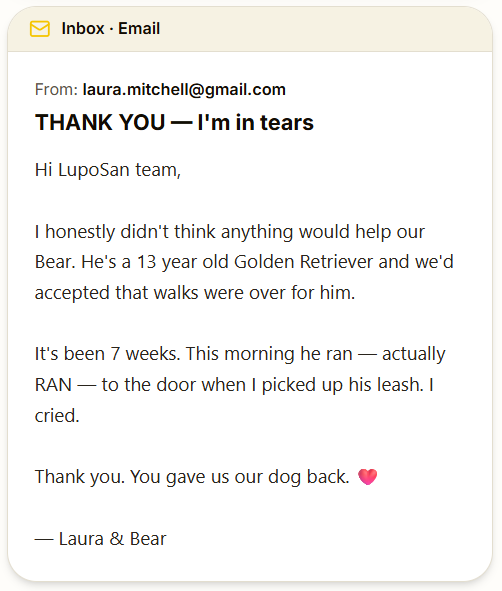Image resolution: width=502 pixels, height=591 pixels.
Task: Click the word "cried." in the email
Action: [x=57, y=416]
